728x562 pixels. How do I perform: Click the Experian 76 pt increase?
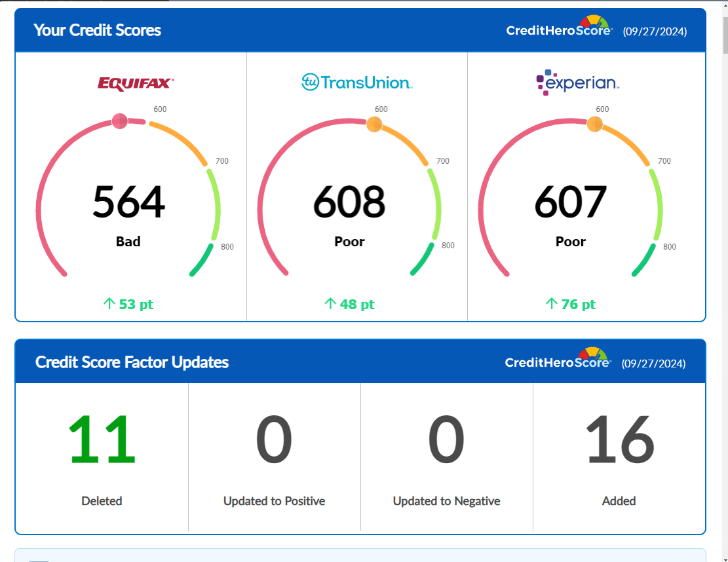coord(571,305)
